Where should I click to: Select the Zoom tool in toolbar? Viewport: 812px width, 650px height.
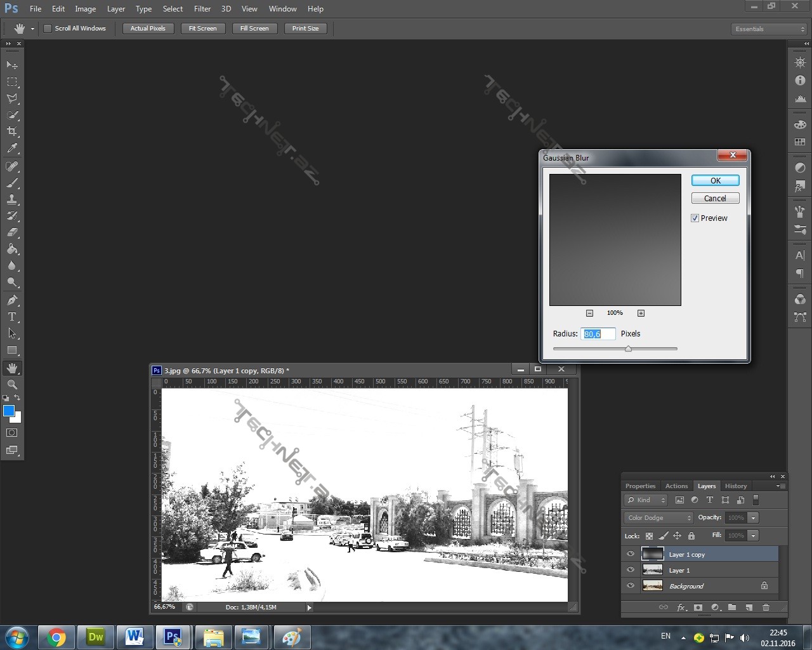point(12,385)
